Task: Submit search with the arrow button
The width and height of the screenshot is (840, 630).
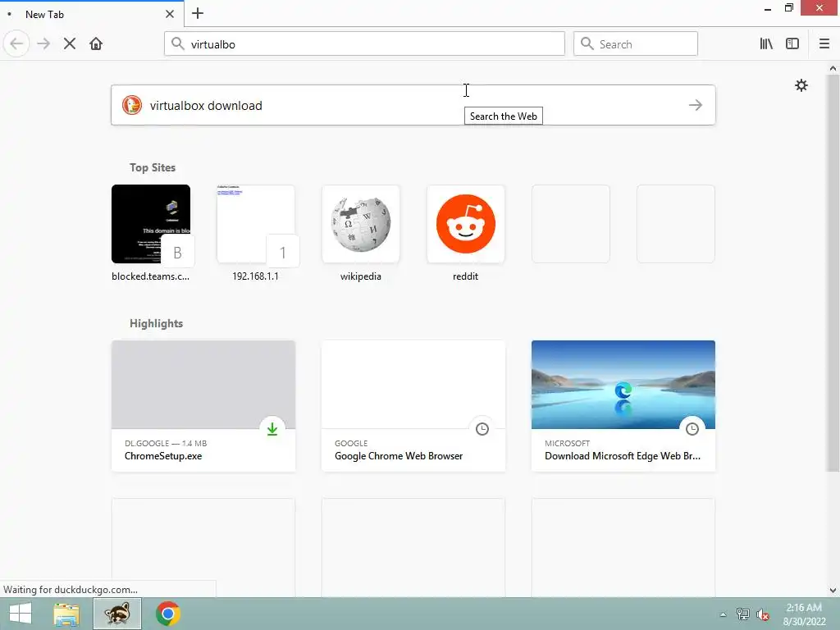Action: (696, 105)
